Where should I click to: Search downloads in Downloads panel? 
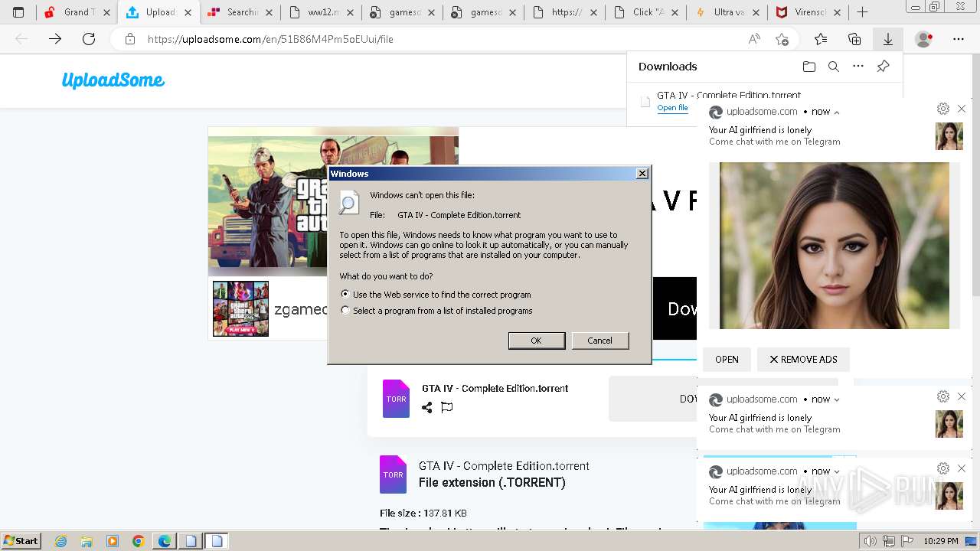(x=834, y=67)
